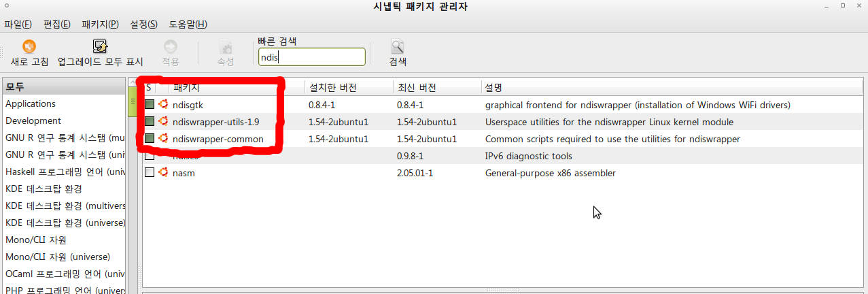Click the Ubuntu icon beside ndiswrapper-utils-1.9
The width and height of the screenshot is (868, 294).
[x=163, y=122]
